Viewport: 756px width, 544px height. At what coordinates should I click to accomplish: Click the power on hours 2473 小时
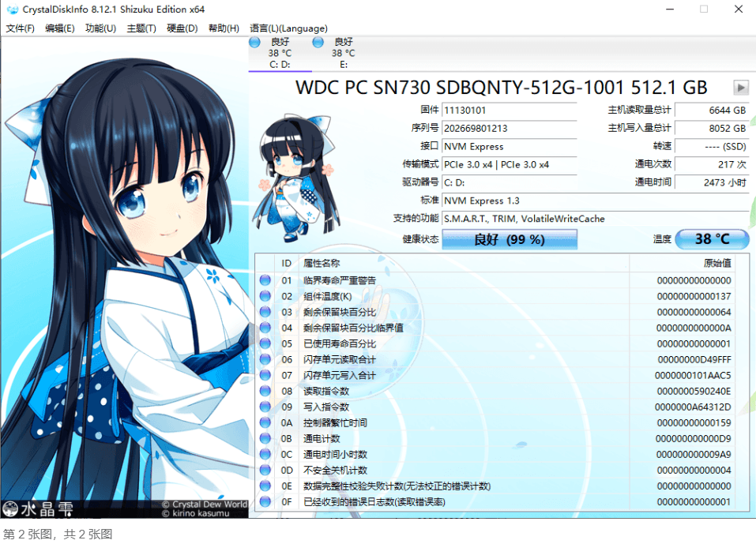pos(712,182)
